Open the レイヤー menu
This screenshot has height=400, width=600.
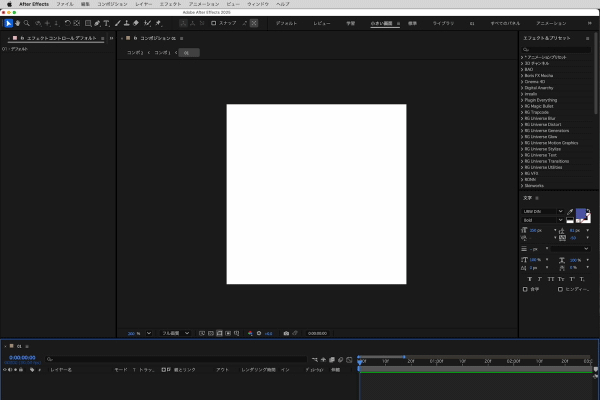(143, 4)
